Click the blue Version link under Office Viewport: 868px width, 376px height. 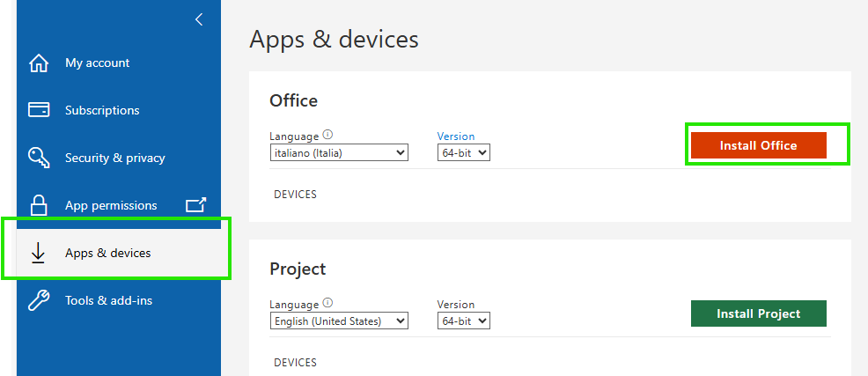[456, 136]
